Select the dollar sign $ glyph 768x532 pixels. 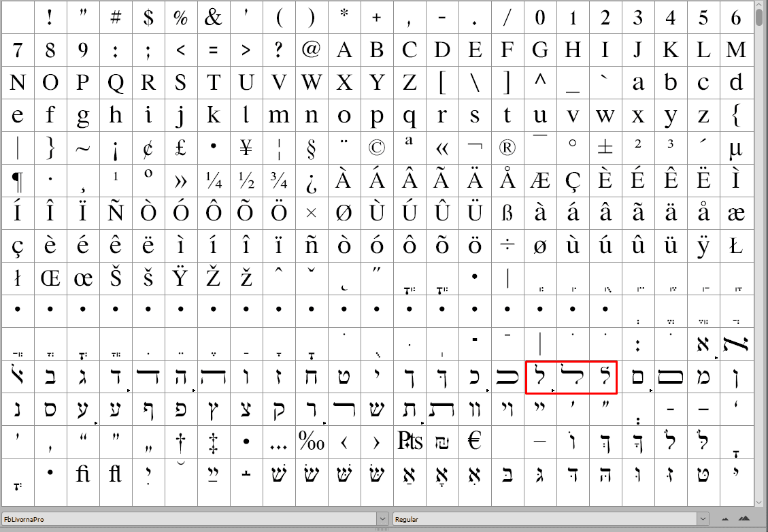[x=148, y=18]
